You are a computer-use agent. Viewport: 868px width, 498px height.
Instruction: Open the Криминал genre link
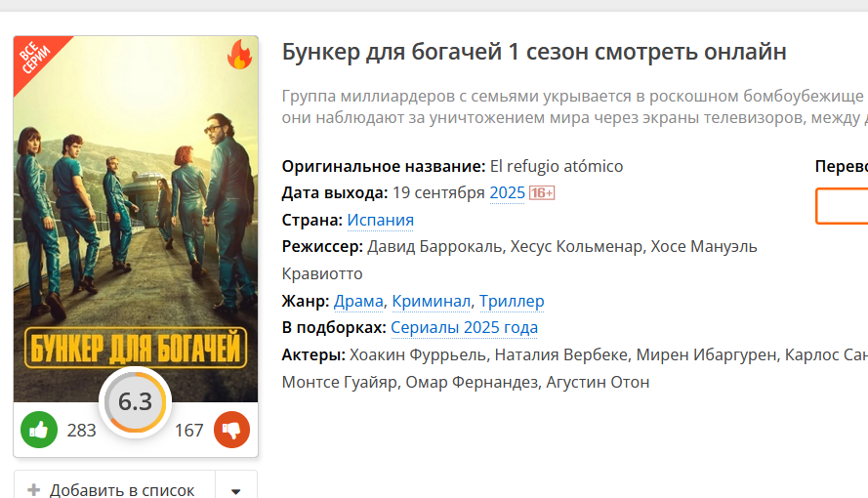[432, 301]
